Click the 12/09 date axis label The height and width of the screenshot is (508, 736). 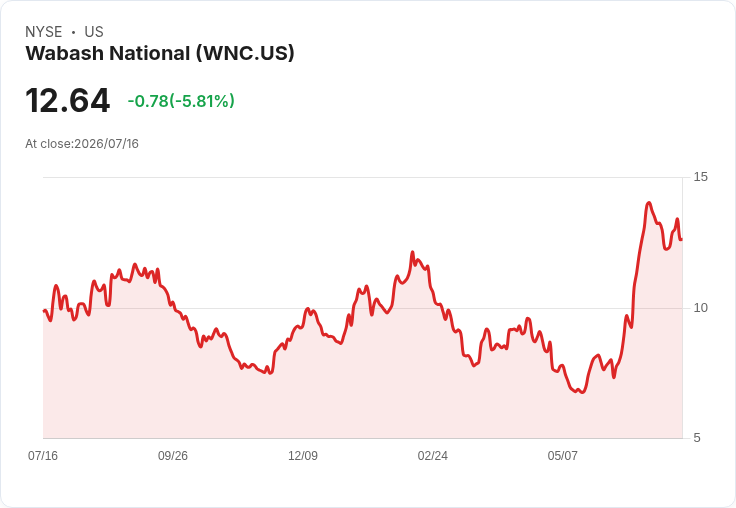[x=303, y=456]
